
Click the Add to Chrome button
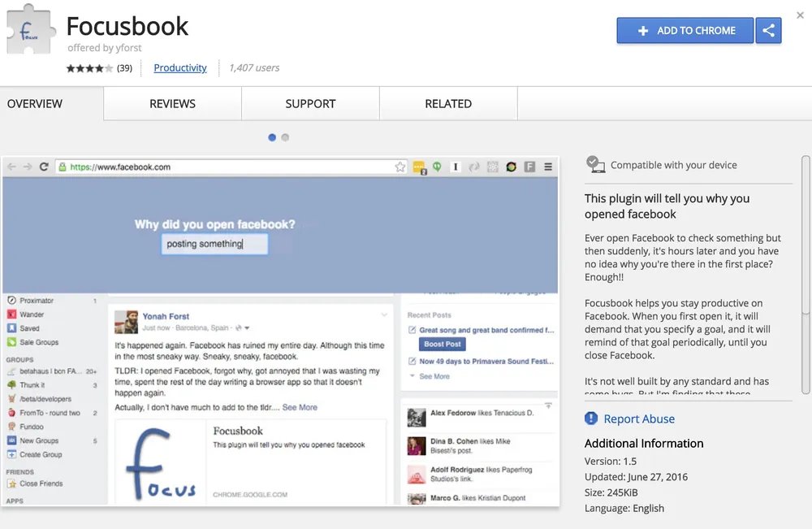coord(685,31)
